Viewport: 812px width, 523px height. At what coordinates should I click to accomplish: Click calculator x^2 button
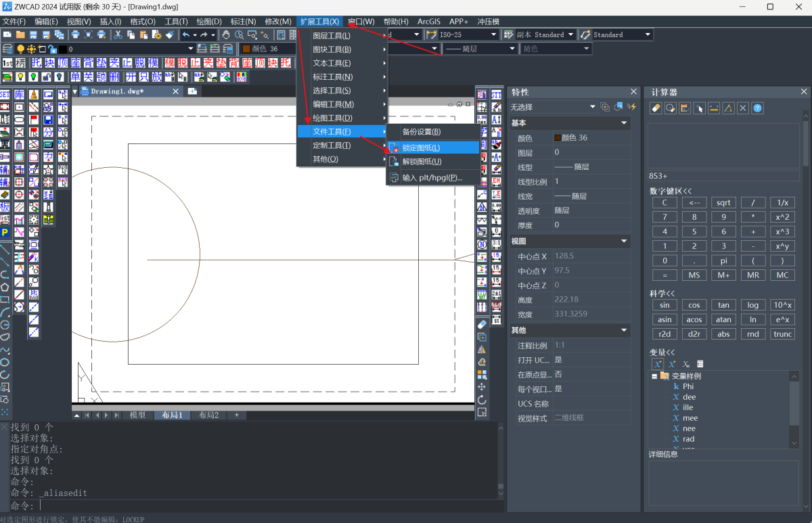click(783, 217)
